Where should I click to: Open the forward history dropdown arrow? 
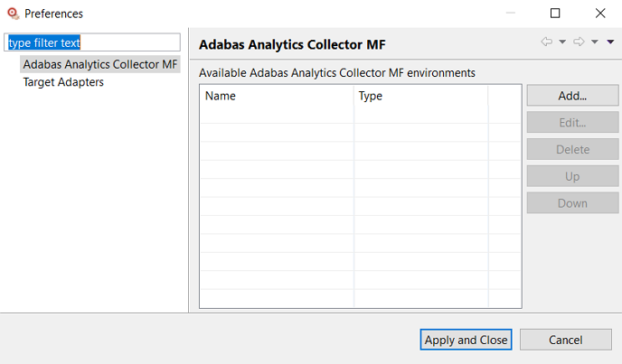(595, 42)
